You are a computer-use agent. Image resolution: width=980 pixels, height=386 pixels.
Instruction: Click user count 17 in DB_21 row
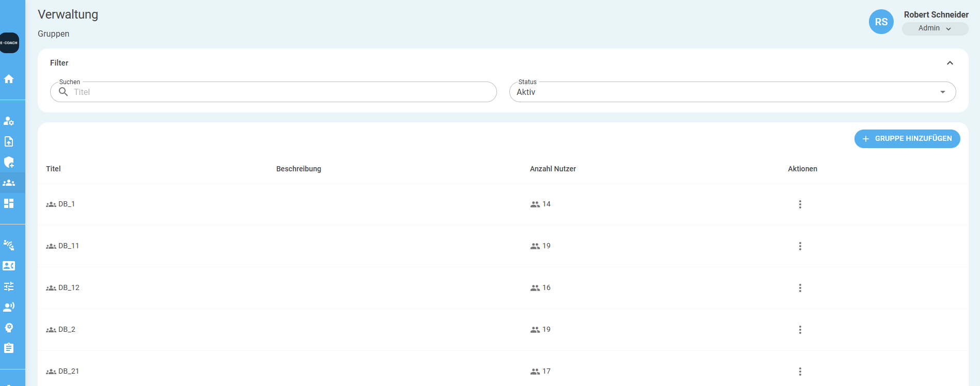tap(547, 371)
